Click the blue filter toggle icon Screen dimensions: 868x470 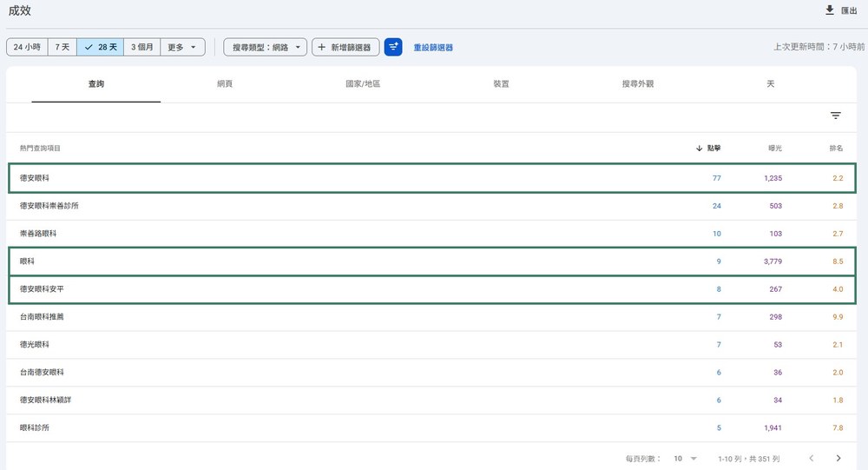click(393, 47)
